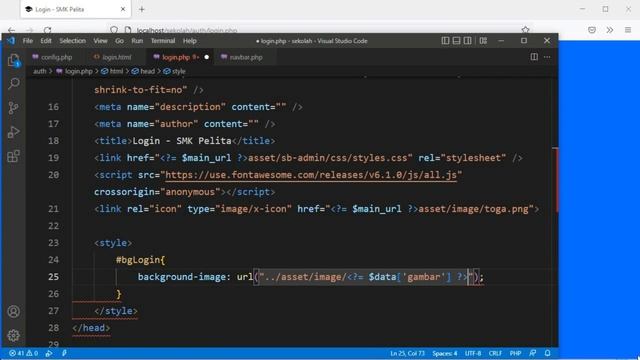This screenshot has height=360, width=640.
Task: Open the browser hamburger menu
Action: pos(628,30)
